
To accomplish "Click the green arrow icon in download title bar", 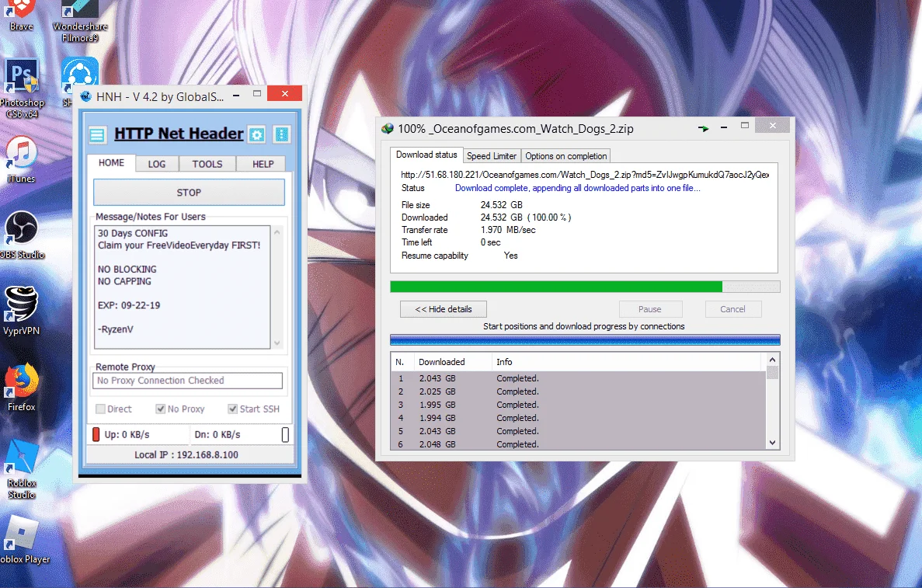I will point(703,128).
